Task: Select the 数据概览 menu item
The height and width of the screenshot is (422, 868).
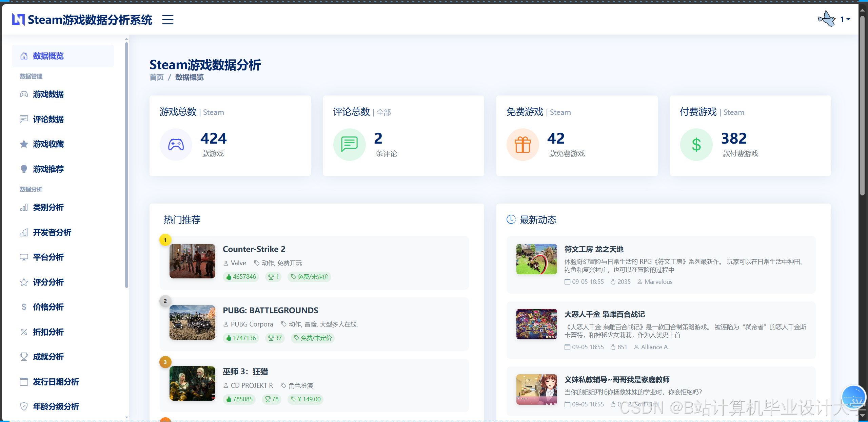Action: [x=48, y=56]
